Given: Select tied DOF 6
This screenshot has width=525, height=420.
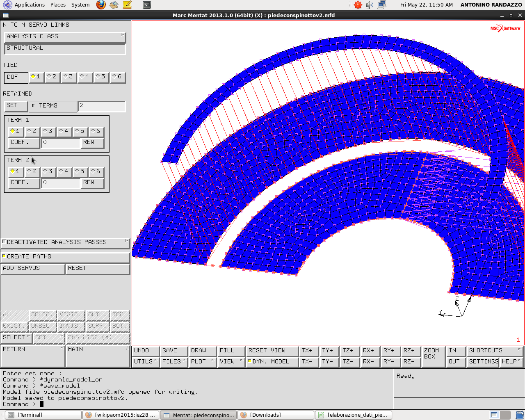Looking at the screenshot, I should 118,77.
